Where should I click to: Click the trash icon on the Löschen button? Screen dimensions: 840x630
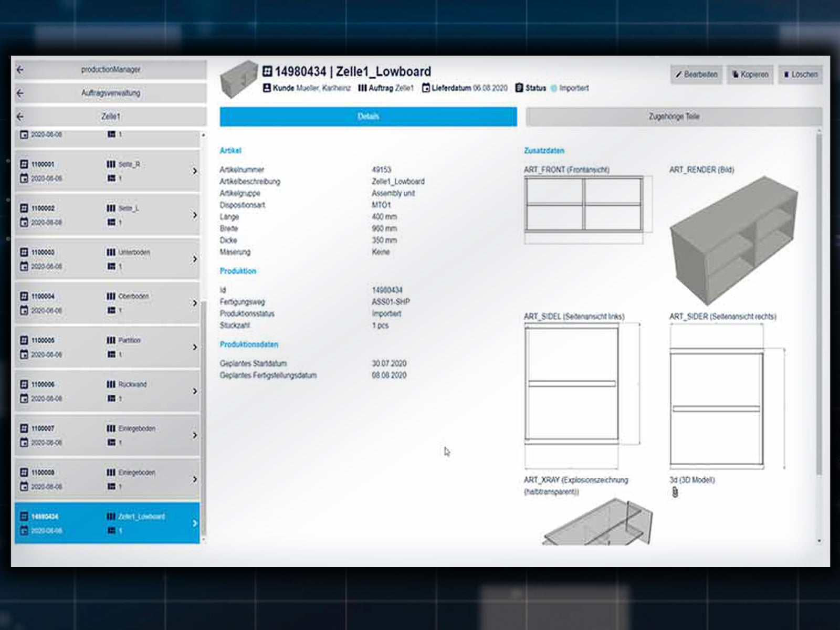tap(787, 75)
